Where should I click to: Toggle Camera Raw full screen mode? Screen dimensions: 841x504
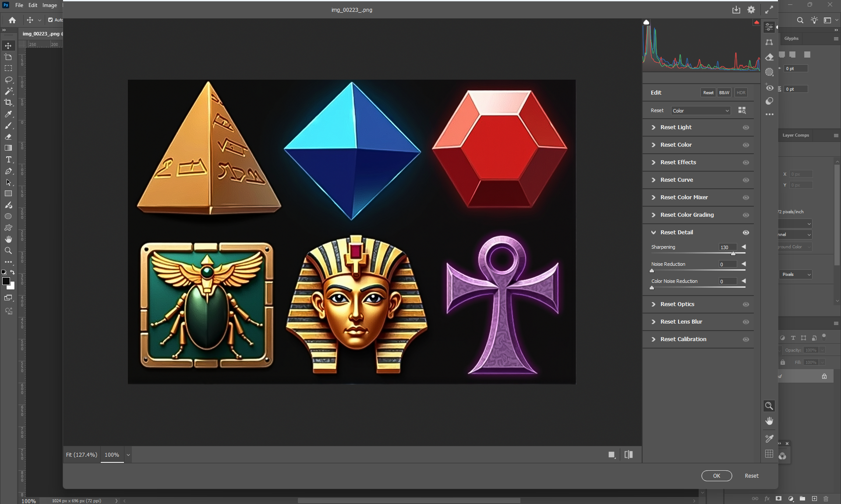coord(769,10)
